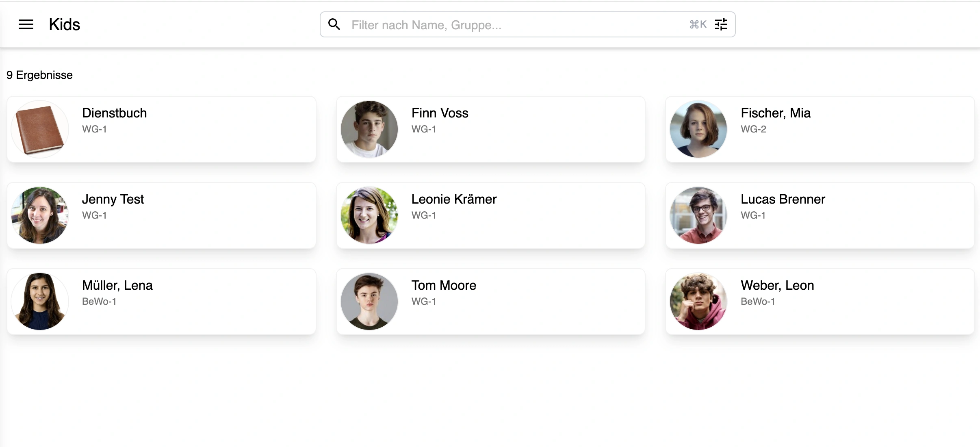
Task: Click WG-1 label under Leonie Krämer
Action: click(x=424, y=215)
